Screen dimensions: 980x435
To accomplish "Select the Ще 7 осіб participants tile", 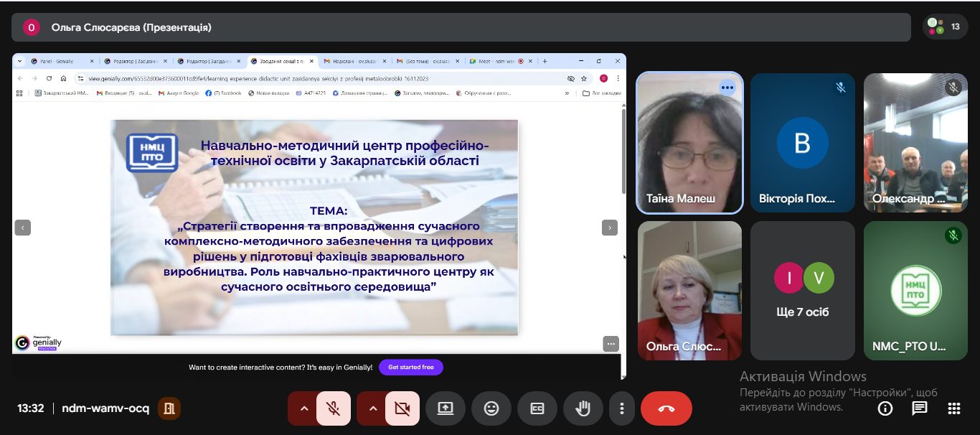I will [802, 290].
